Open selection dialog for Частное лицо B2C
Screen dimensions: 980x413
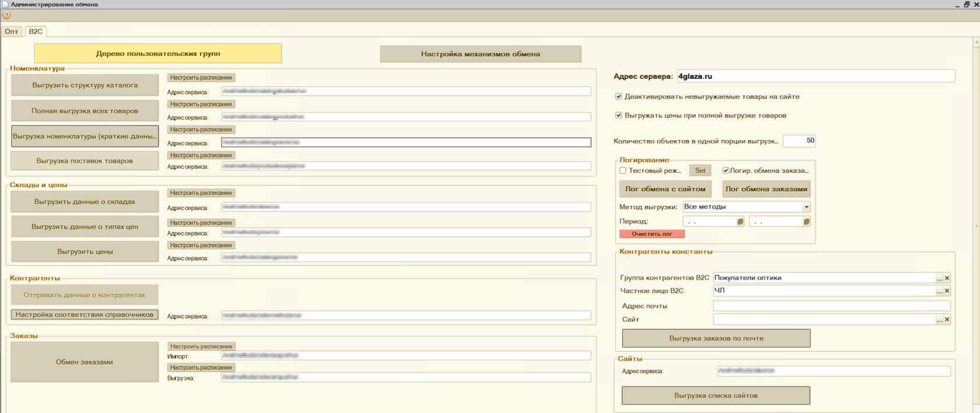point(939,291)
